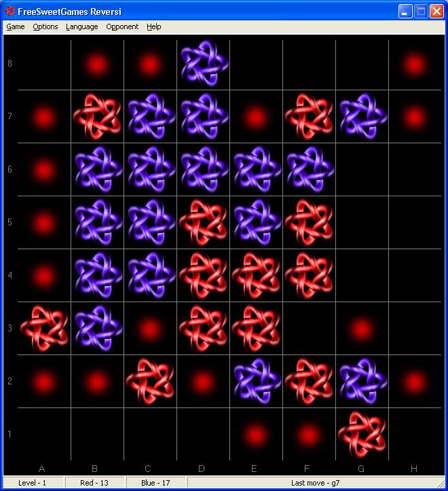Click the red move dot at E7
448x491 pixels.
255,117
